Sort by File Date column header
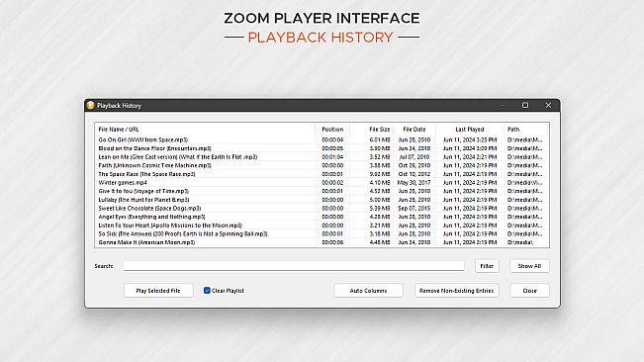Viewport: 644px width, 362px height. [x=414, y=130]
